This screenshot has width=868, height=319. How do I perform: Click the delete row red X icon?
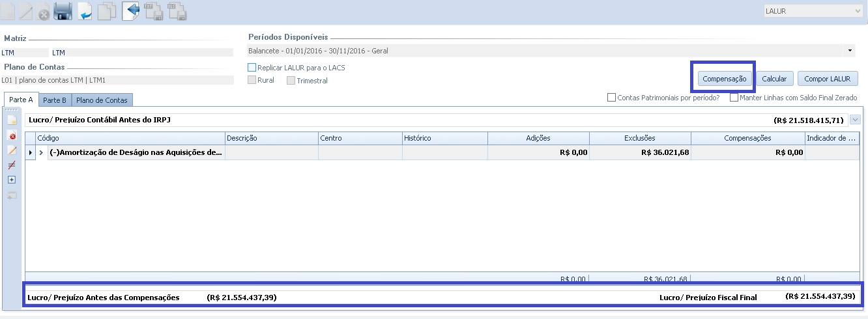(x=12, y=135)
